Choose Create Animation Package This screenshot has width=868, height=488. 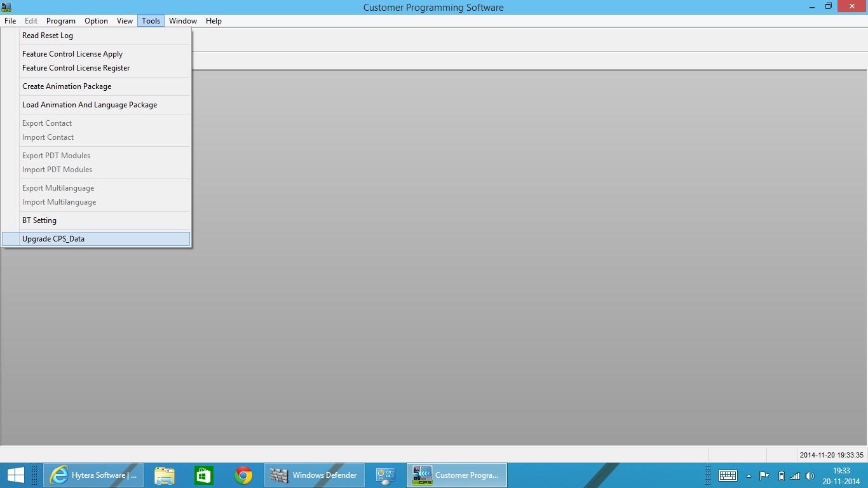pos(96,86)
